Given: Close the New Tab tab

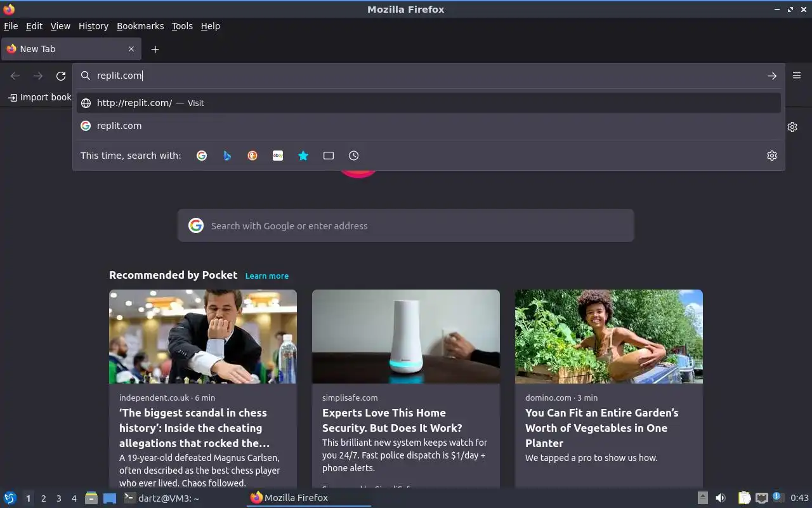Looking at the screenshot, I should [x=131, y=49].
